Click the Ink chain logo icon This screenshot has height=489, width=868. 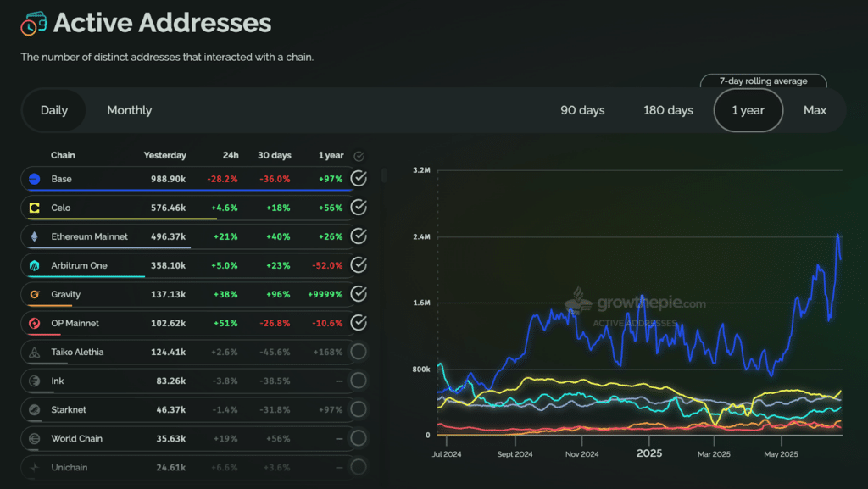pos(34,381)
